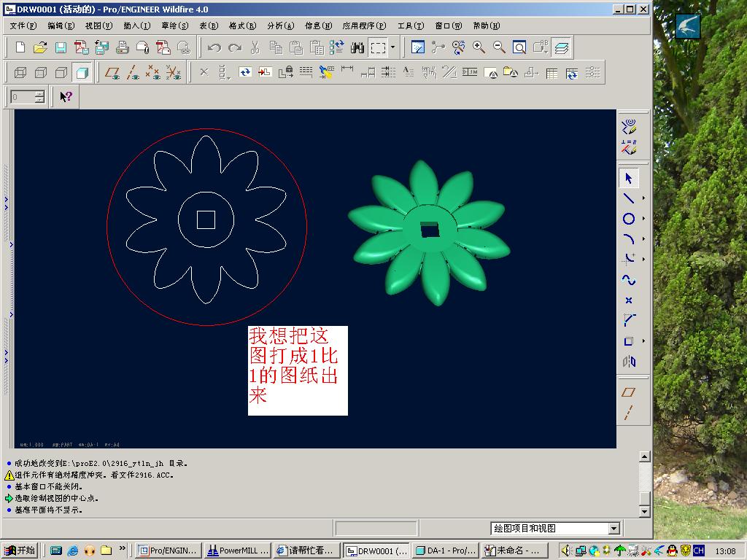Click the Paste clipboard icon
The width and height of the screenshot is (747, 560).
(296, 47)
